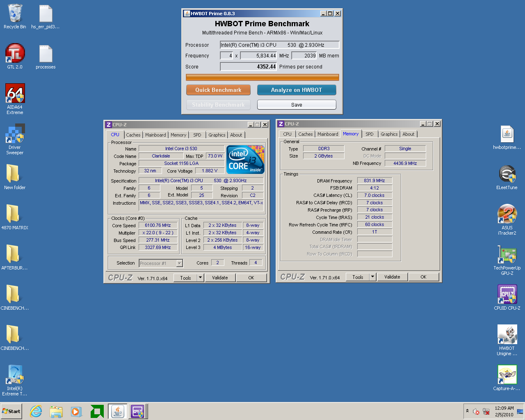Click Save in HWBOT Prime
Viewport: 525px width, 420px height.
pyautogui.click(x=297, y=105)
